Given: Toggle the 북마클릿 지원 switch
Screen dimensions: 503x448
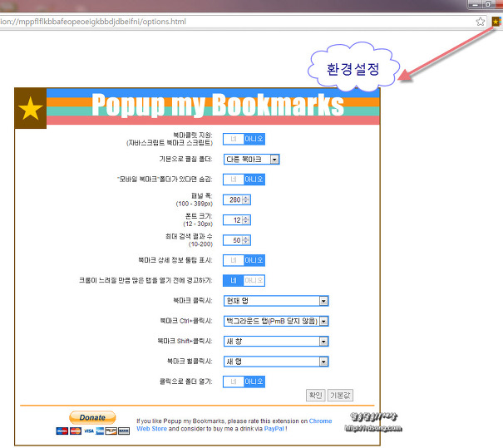Looking at the screenshot, I should click(244, 139).
